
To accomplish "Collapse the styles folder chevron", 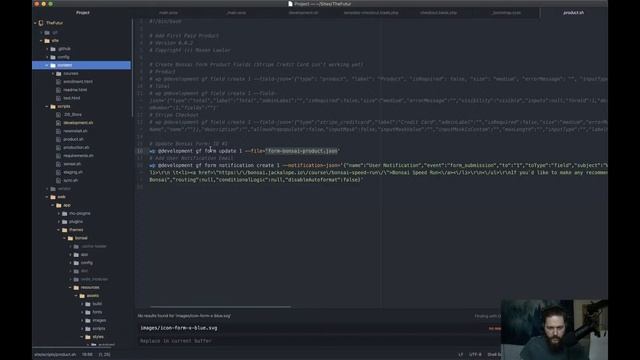I will (x=82, y=337).
